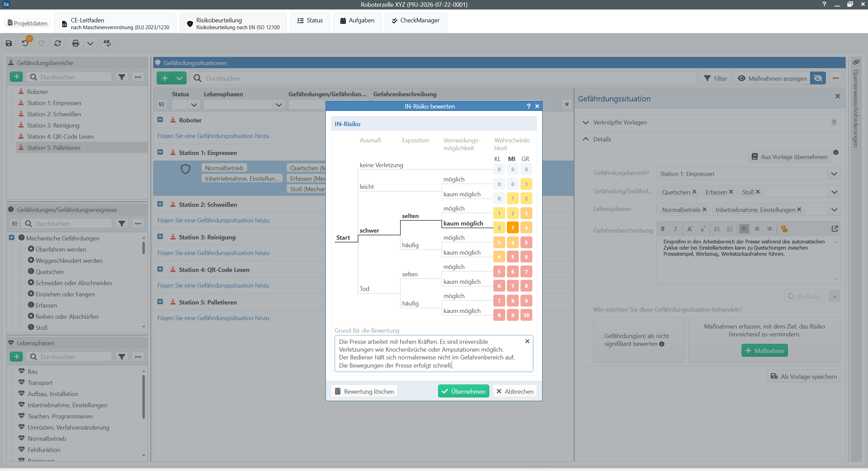Click the undo icon with badge
Image resolution: width=868 pixels, height=471 pixels.
(x=25, y=43)
